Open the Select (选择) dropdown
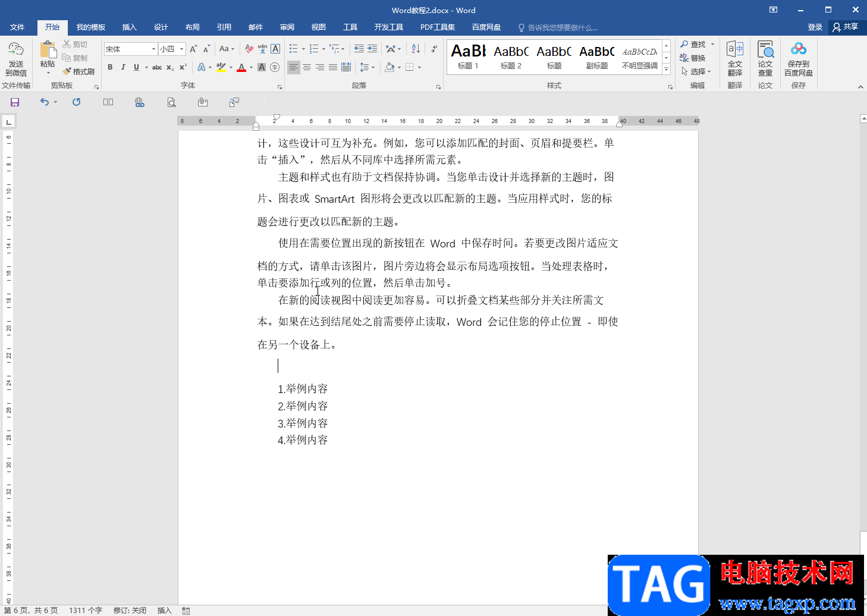The height and width of the screenshot is (616, 867). click(696, 71)
